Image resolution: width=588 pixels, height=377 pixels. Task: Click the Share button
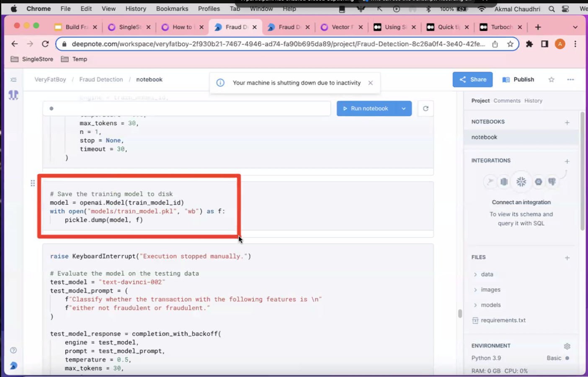coord(472,80)
